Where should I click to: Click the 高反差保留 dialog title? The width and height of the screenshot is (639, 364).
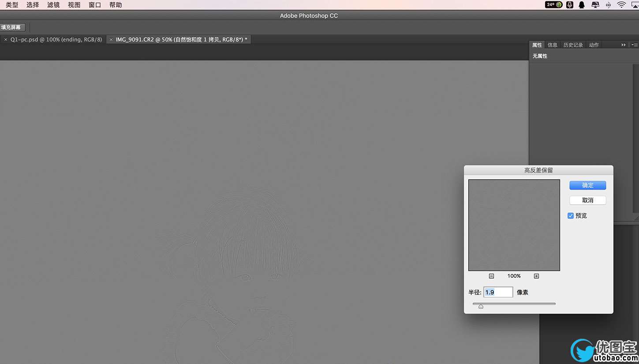(538, 170)
